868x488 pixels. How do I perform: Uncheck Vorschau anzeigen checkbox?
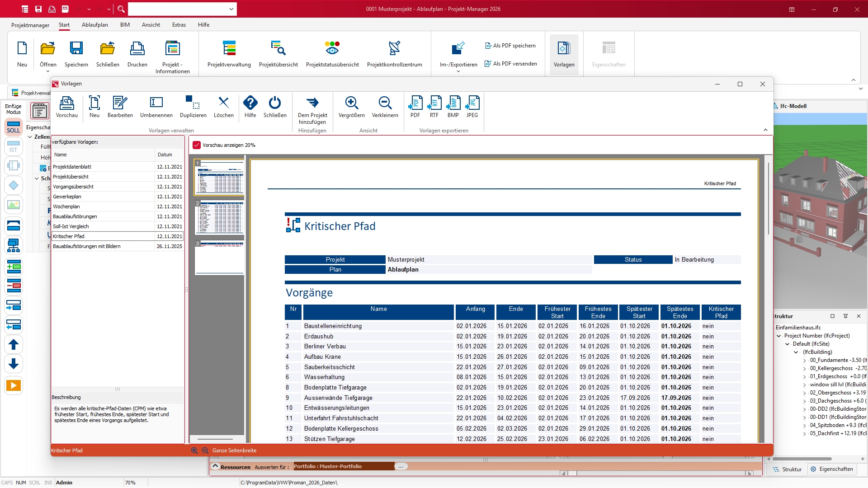coord(197,145)
